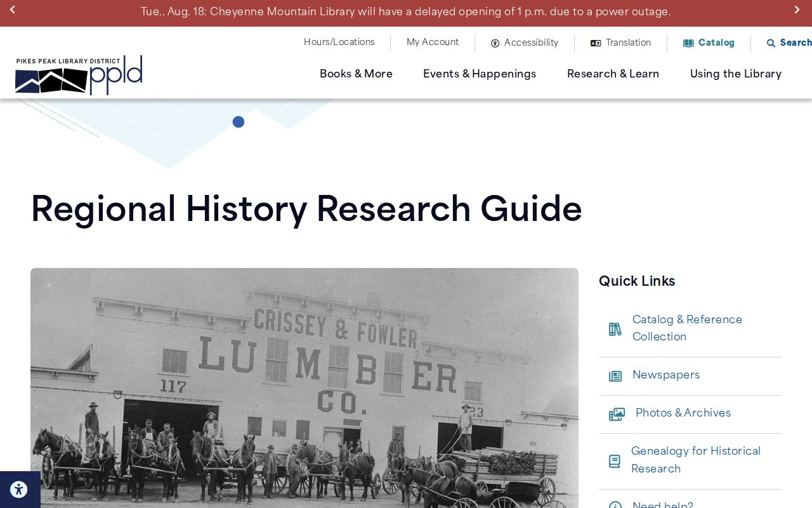The width and height of the screenshot is (812, 508).
Task: Click the Search magnifying glass icon
Action: 771,43
